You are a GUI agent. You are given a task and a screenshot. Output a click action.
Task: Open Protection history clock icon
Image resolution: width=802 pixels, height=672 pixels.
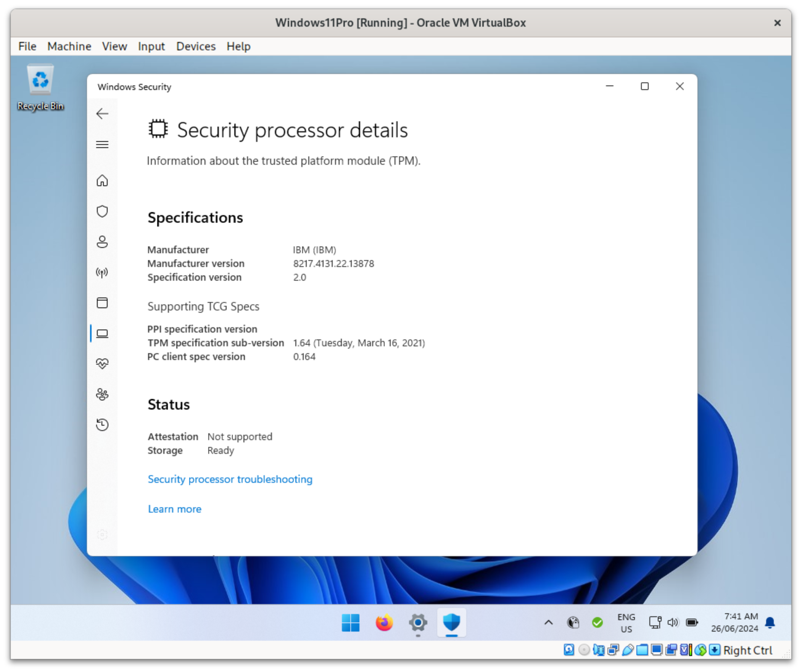click(x=102, y=425)
